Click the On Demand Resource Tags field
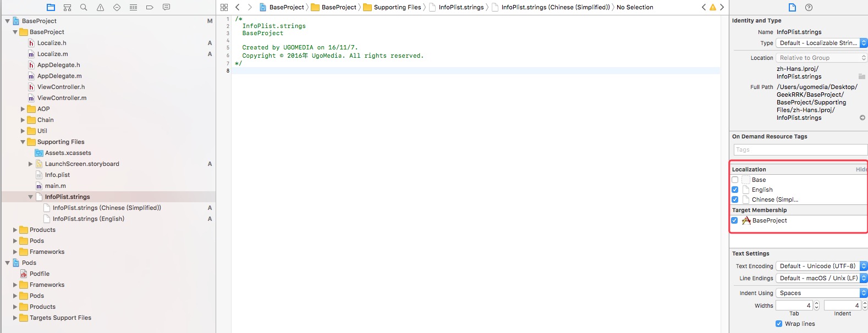This screenshot has height=333, width=868. 800,149
